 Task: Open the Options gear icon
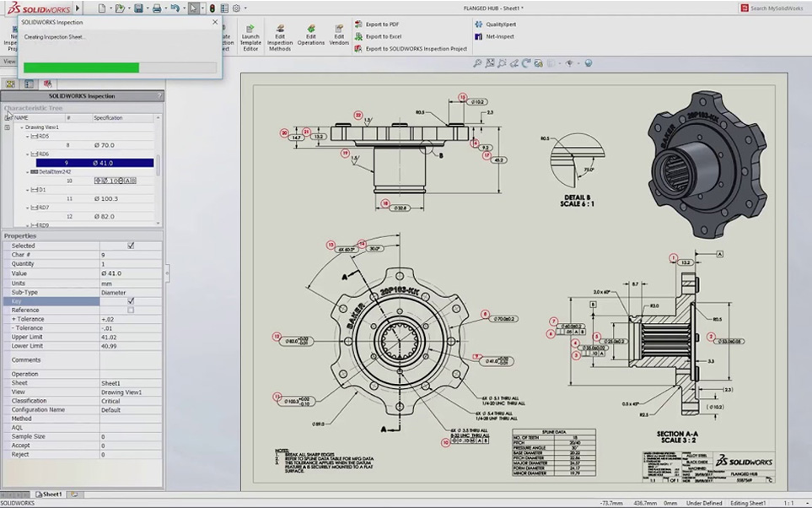point(237,8)
